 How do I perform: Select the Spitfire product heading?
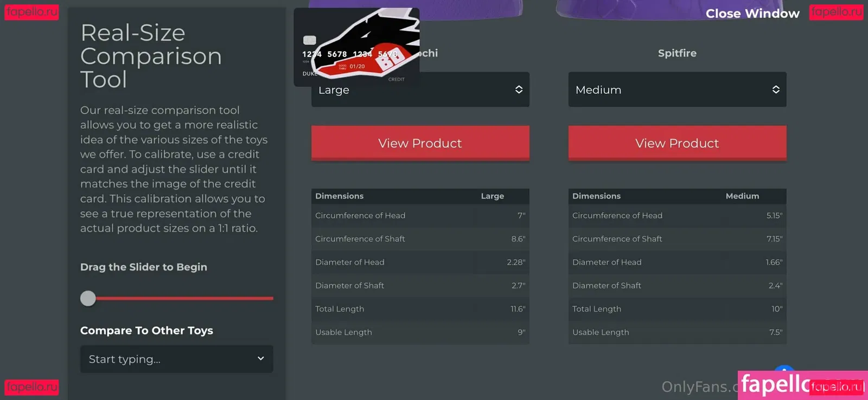tap(677, 53)
